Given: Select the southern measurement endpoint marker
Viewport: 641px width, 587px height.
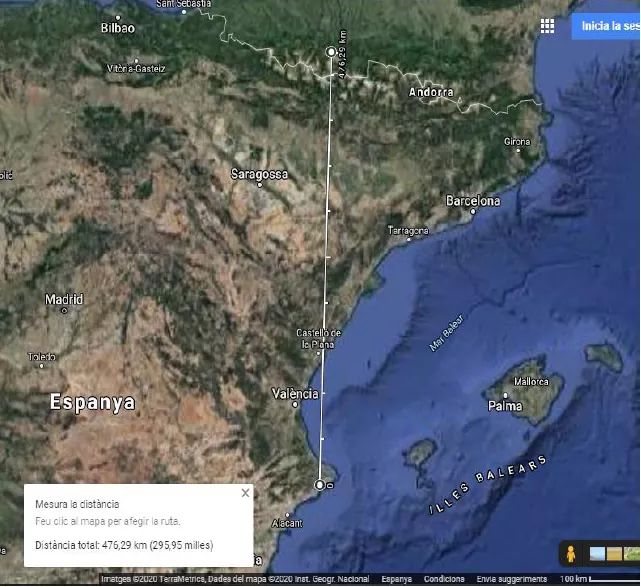Looking at the screenshot, I should (x=320, y=485).
